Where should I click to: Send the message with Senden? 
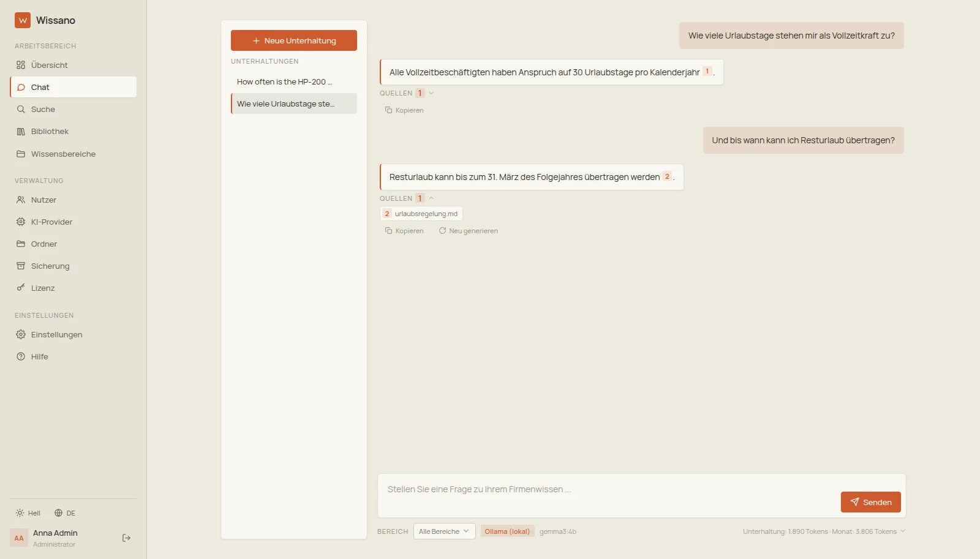point(871,502)
